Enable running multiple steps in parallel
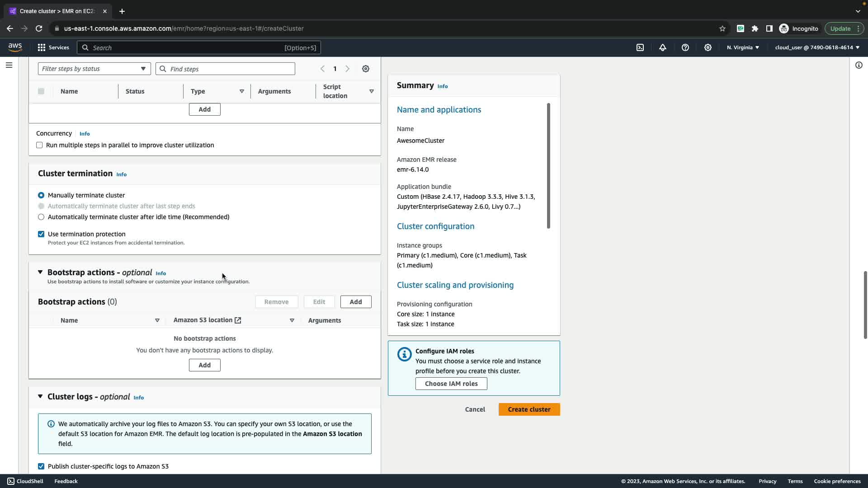The width and height of the screenshot is (868, 488). (40, 145)
